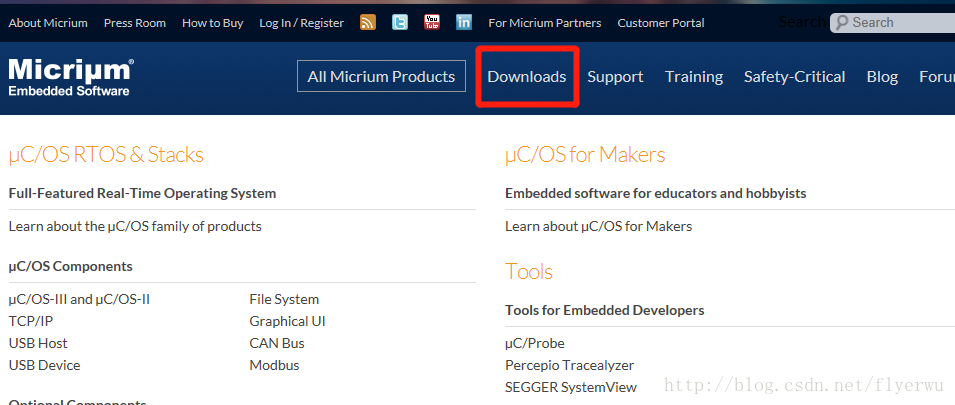Open How to Buy link
The width and height of the screenshot is (955, 405).
click(213, 23)
